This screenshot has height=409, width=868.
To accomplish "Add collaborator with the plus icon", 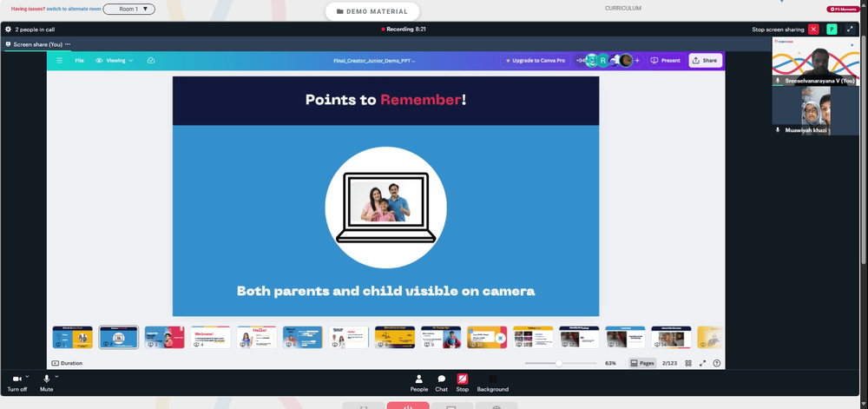I will click(x=637, y=60).
